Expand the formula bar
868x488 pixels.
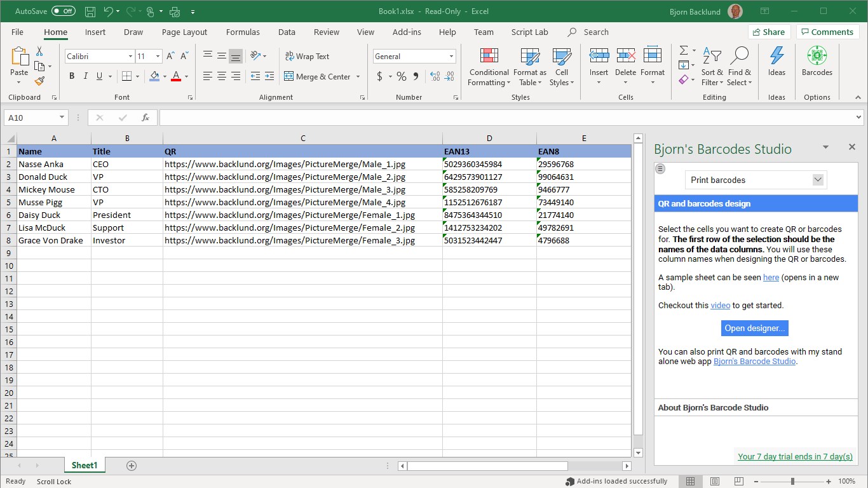coord(859,118)
